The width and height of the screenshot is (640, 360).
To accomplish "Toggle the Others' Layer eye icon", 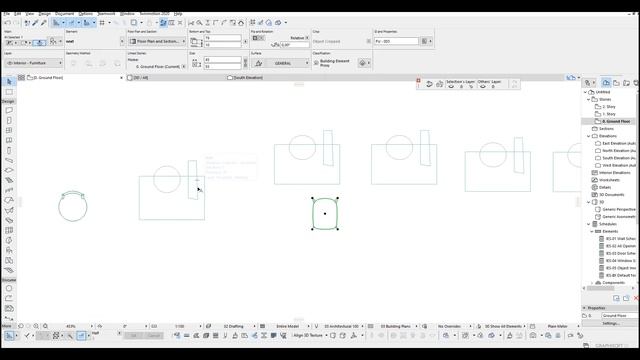I will pyautogui.click(x=483, y=87).
